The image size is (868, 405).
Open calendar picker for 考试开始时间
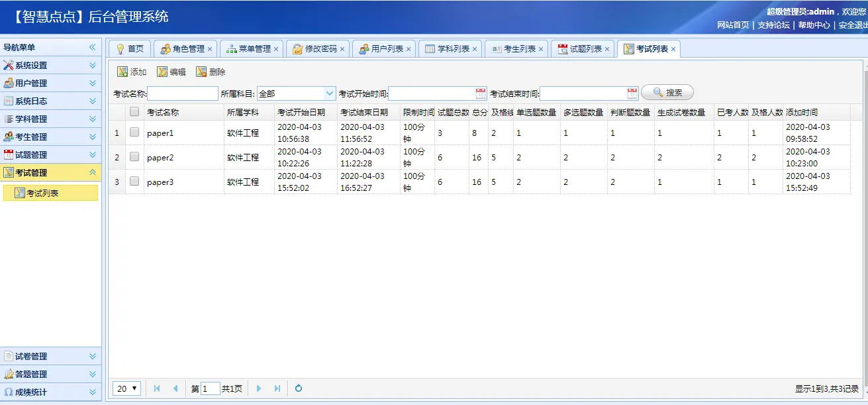(x=481, y=93)
